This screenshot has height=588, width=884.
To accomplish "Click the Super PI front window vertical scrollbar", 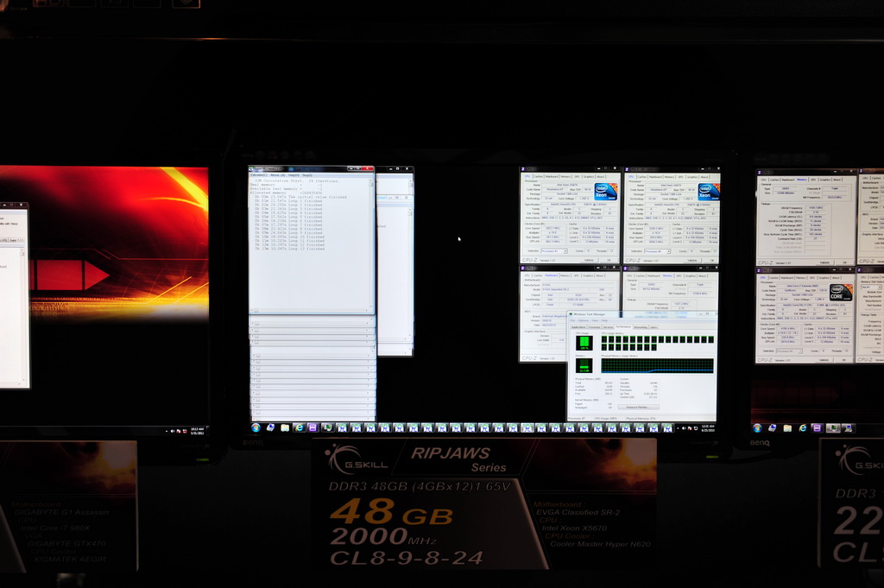I will point(371,244).
